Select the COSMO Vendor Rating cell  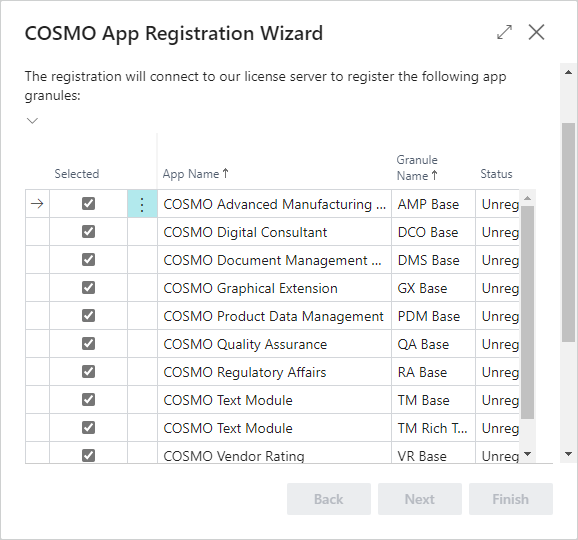(x=274, y=453)
